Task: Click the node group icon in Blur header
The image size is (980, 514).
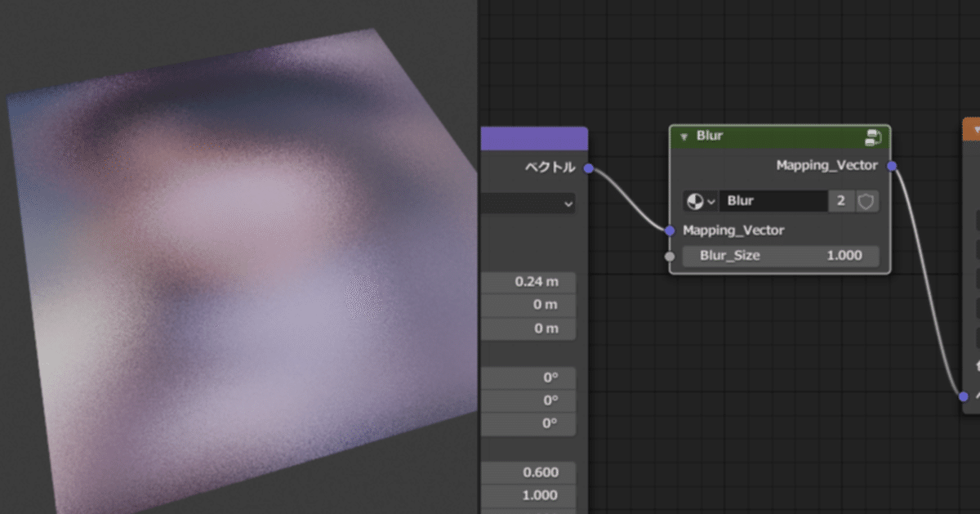Action: pyautogui.click(x=872, y=136)
